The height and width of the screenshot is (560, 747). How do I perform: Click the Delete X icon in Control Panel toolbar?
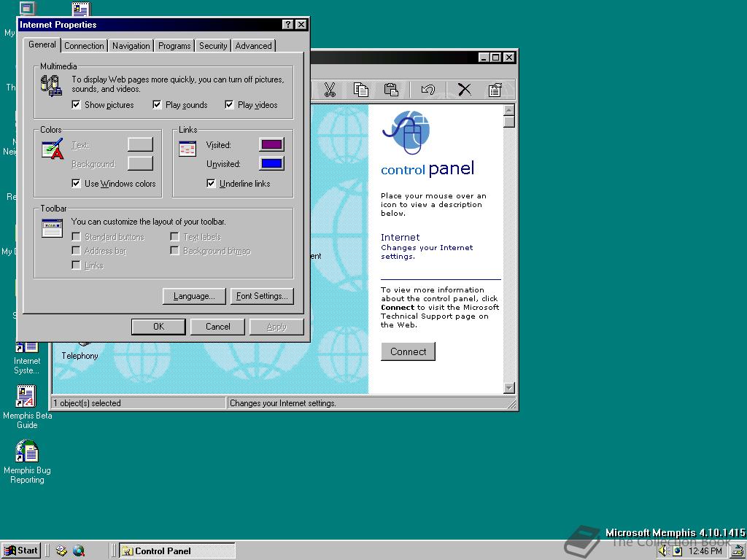(x=465, y=90)
